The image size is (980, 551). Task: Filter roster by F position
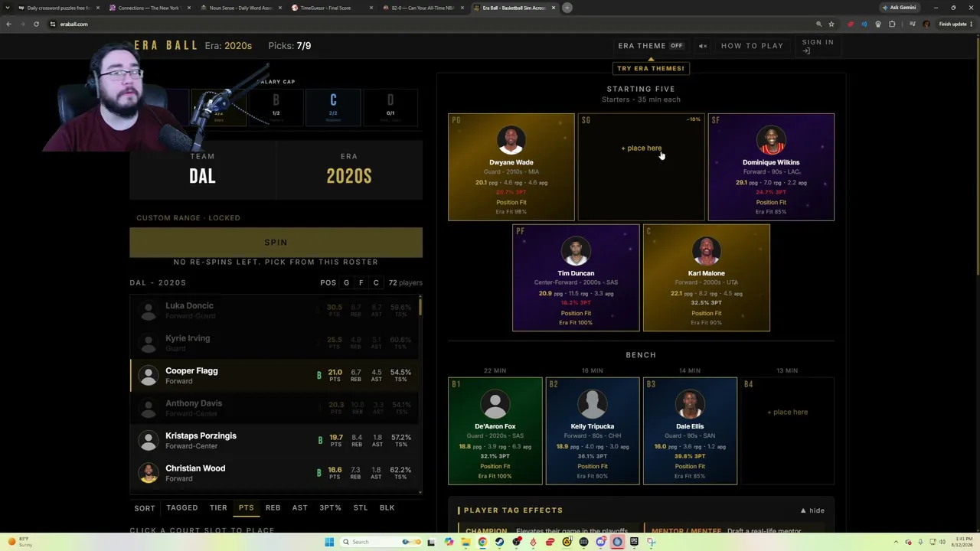pyautogui.click(x=361, y=282)
